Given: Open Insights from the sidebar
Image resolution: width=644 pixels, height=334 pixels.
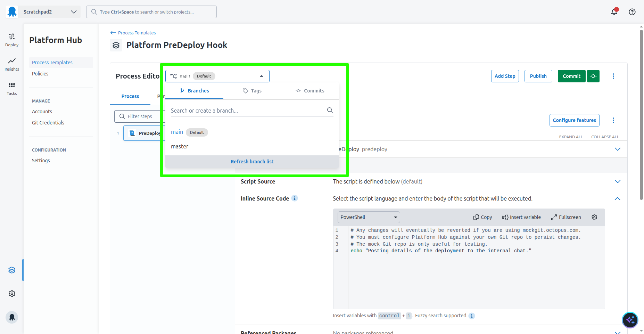Looking at the screenshot, I should click(12, 64).
